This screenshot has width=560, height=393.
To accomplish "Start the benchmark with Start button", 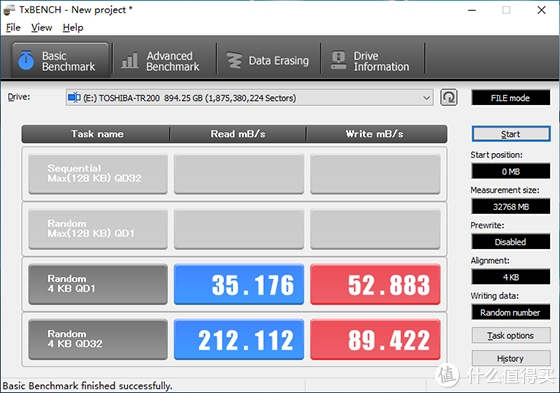I will pyautogui.click(x=511, y=134).
